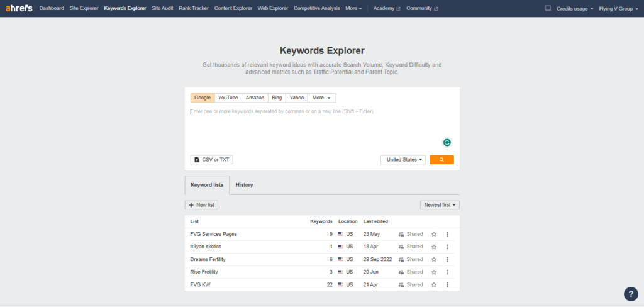Click Shared icon for Rise Fretility
Image resolution: width=644 pixels, height=307 pixels.
coord(401,272)
